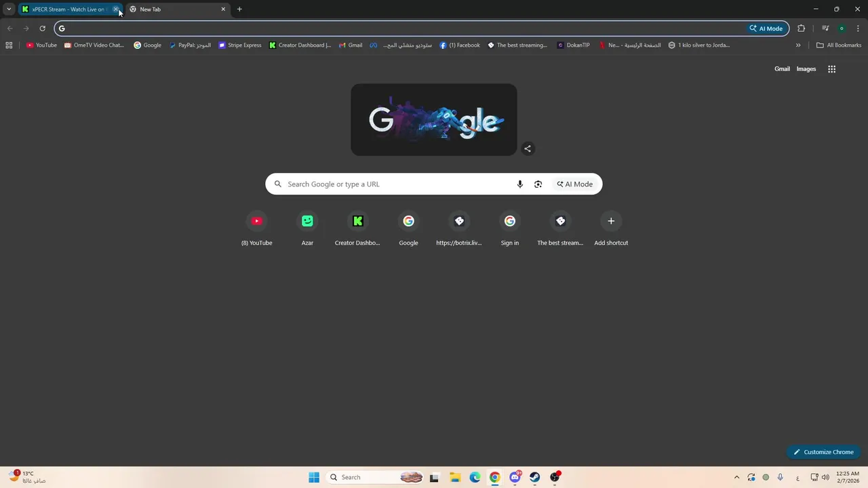Open the All Bookmarks folder

[x=839, y=45]
